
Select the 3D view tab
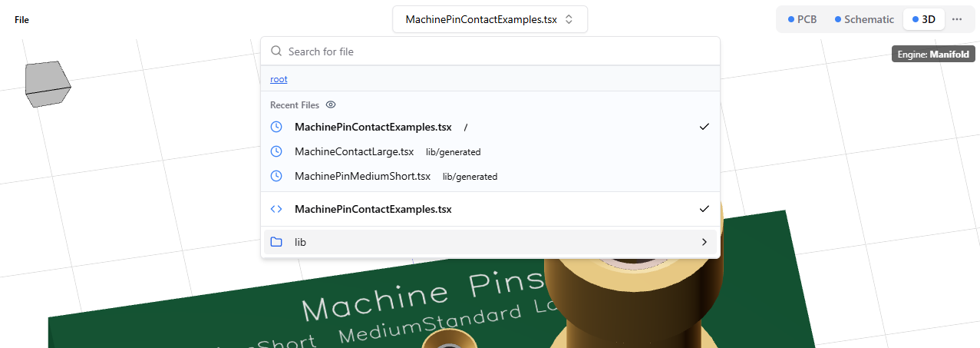coord(923,20)
